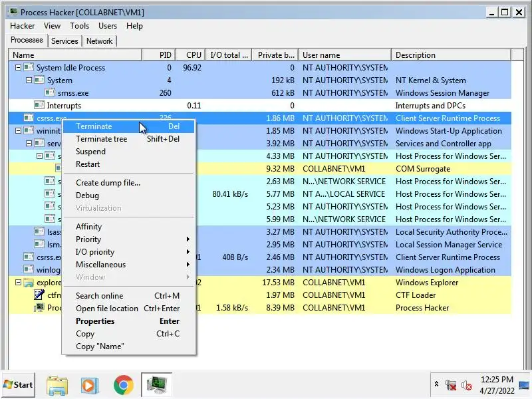This screenshot has width=532, height=399.
Task: Select the COM Surrogate process row
Action: pyautogui.click(x=260, y=169)
